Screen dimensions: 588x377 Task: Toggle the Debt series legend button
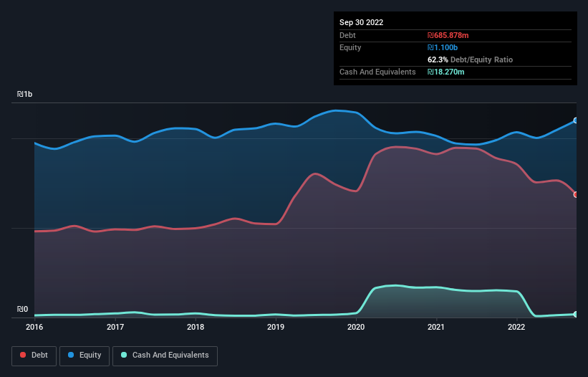[x=34, y=355]
